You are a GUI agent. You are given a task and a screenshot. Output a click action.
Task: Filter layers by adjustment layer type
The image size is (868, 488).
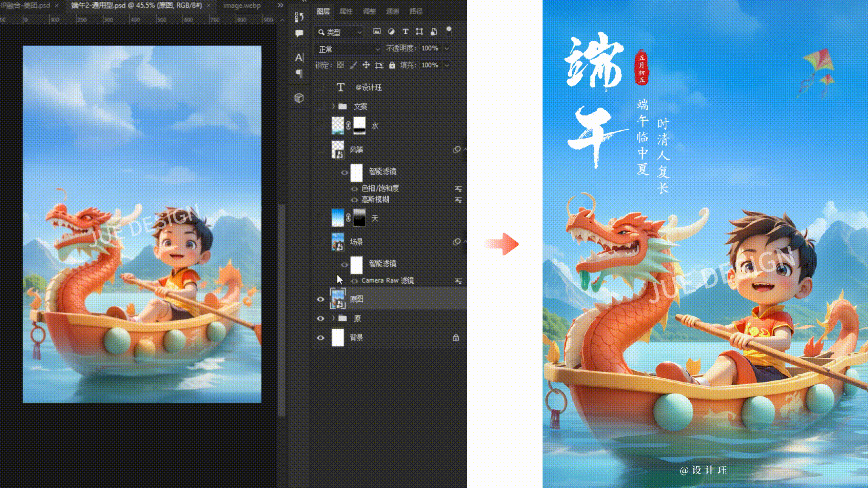(391, 32)
